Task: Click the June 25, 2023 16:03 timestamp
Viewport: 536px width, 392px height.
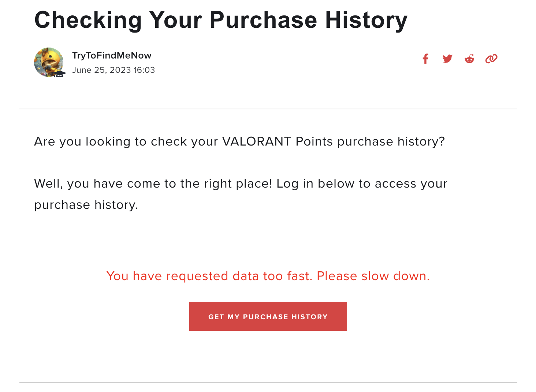Action: coord(113,70)
